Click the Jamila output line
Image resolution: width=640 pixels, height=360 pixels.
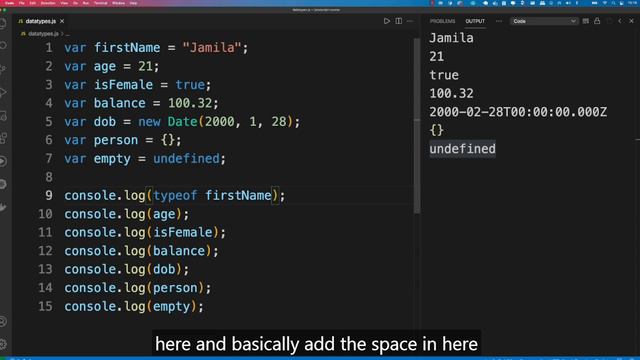[x=451, y=38]
